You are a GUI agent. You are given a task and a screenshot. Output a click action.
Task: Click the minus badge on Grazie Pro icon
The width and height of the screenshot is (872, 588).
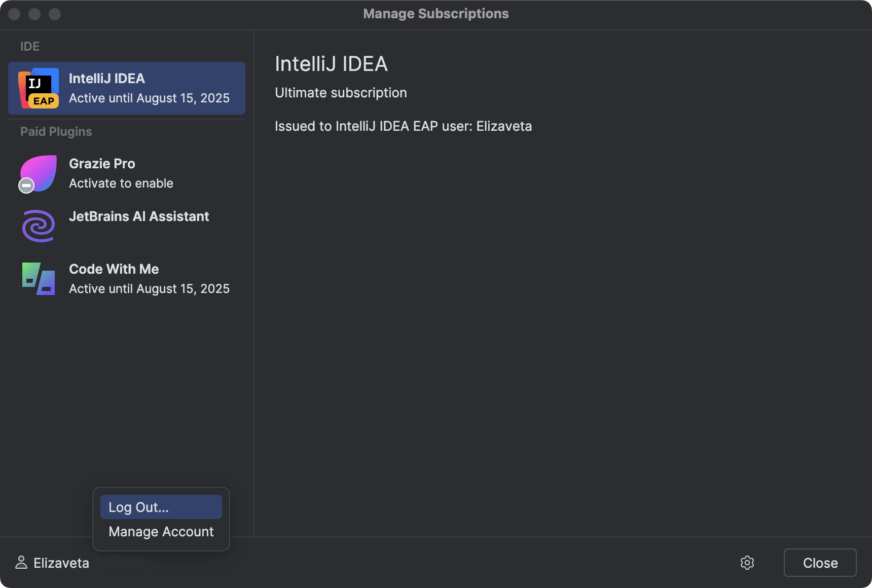[26, 186]
